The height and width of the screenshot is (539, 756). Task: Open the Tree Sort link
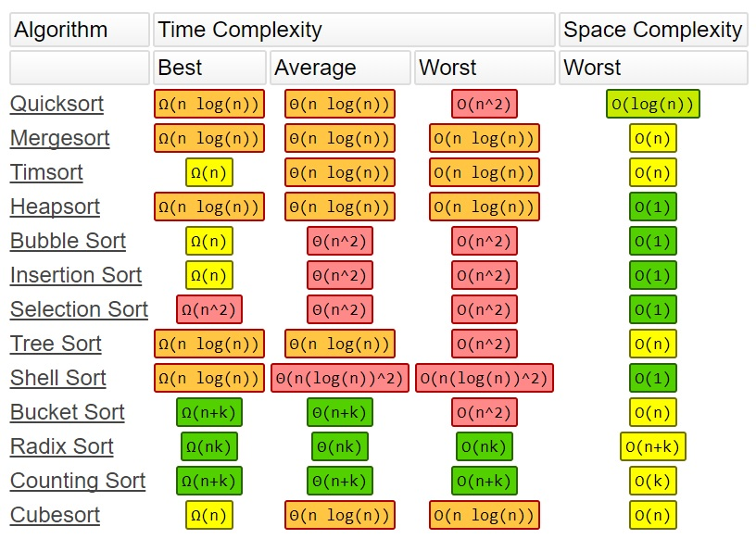[56, 344]
